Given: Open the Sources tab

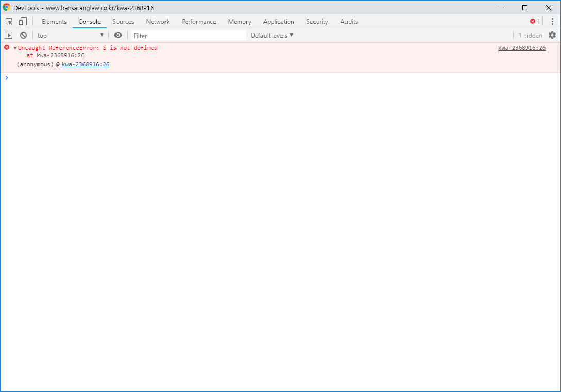Looking at the screenshot, I should point(123,22).
